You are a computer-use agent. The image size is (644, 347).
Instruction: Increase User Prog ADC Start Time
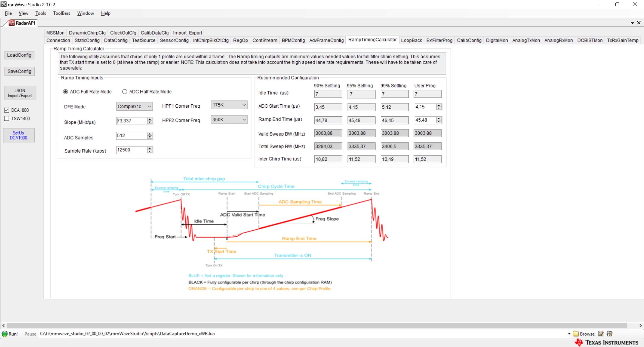(439, 105)
